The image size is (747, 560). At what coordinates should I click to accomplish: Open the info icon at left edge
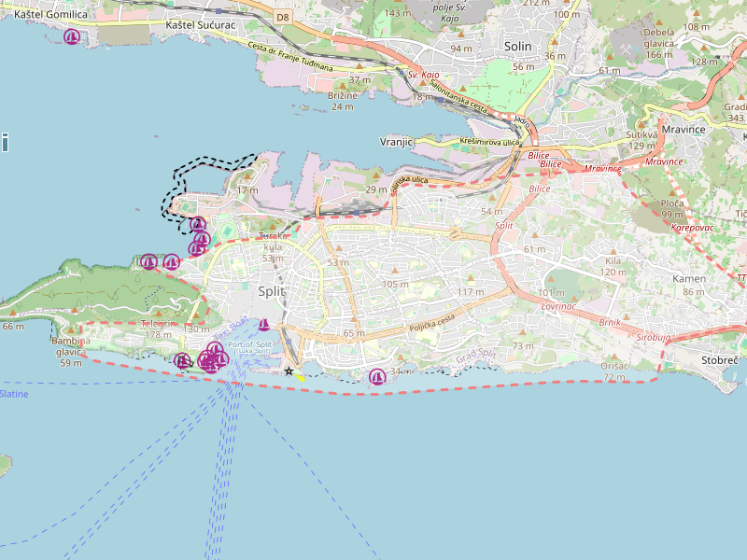pyautogui.click(x=4, y=143)
